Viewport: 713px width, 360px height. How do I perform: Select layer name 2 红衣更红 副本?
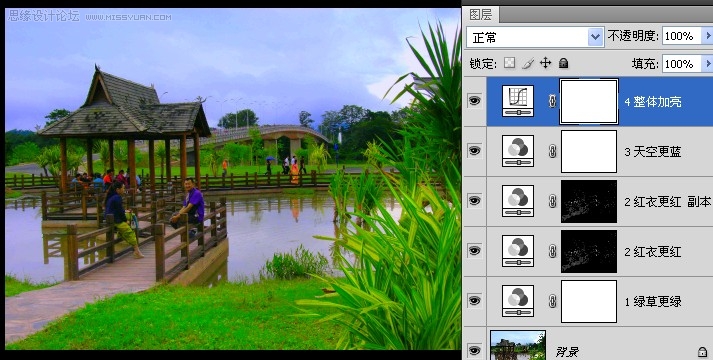(667, 202)
